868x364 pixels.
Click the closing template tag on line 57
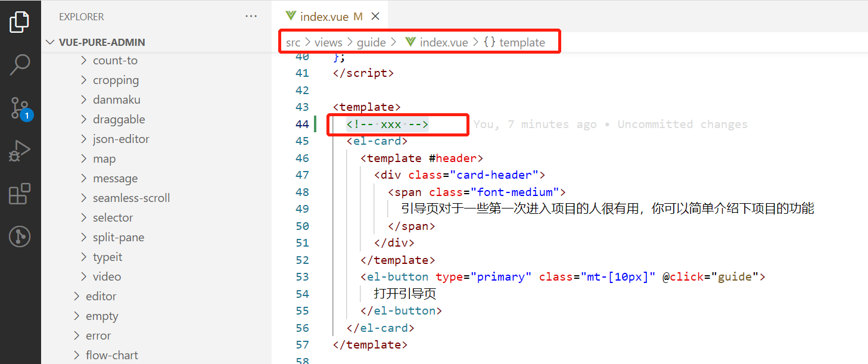point(370,344)
